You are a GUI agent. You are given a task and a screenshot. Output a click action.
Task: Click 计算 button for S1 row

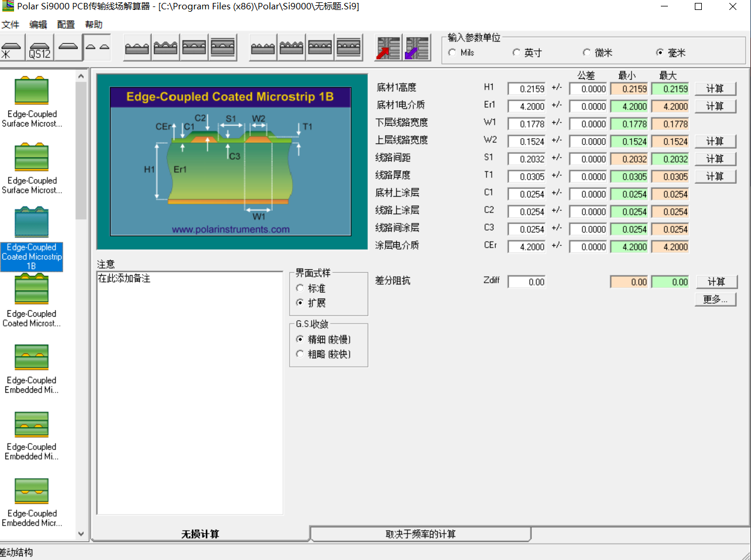pos(715,159)
